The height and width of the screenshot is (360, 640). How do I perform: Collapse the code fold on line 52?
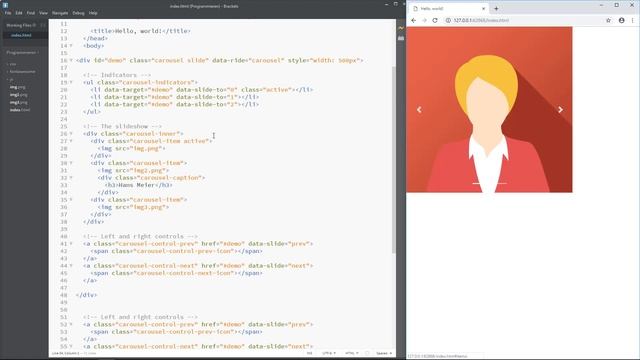click(71, 324)
